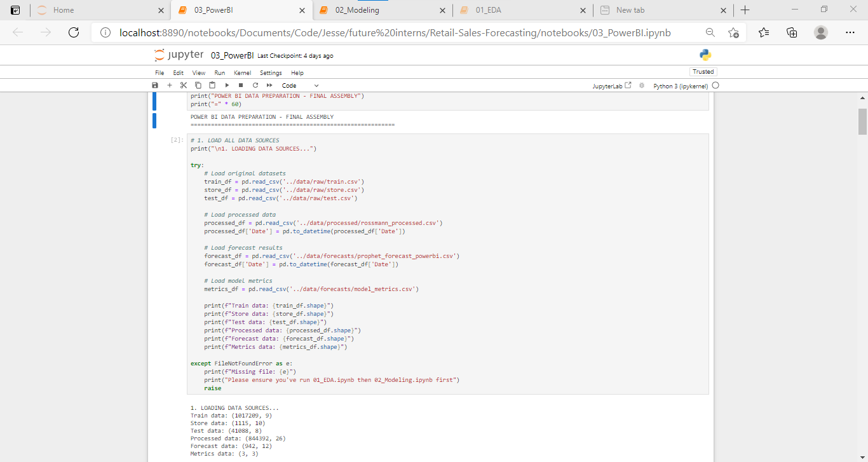Insert a new cell with the plus icon
868x462 pixels.
click(170, 85)
